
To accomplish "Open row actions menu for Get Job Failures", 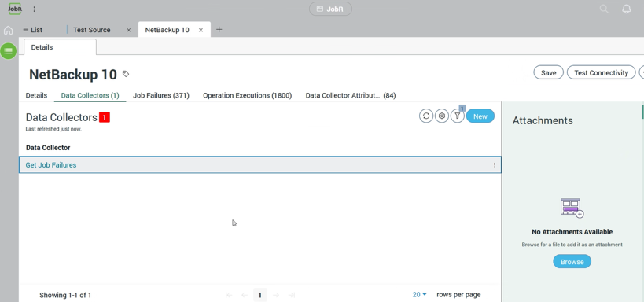I will click(x=494, y=165).
